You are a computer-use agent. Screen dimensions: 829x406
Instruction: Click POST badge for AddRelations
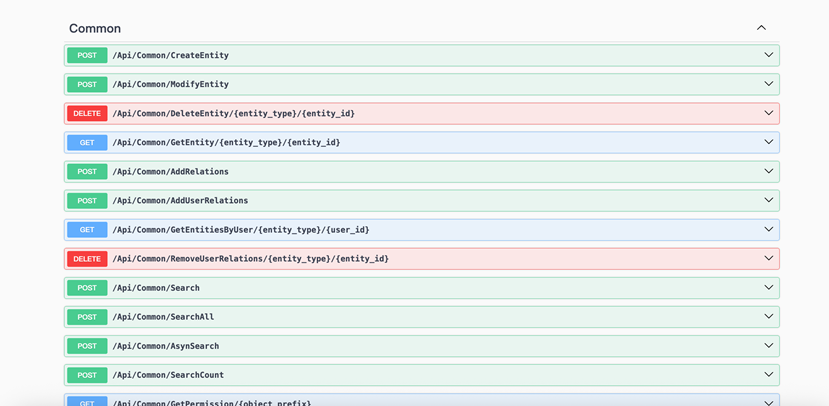[87, 171]
